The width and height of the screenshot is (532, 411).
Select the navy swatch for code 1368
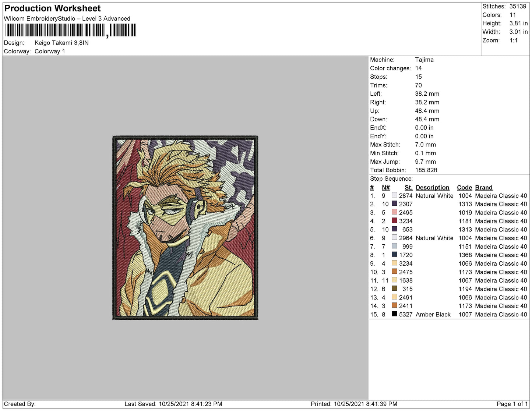pos(394,254)
